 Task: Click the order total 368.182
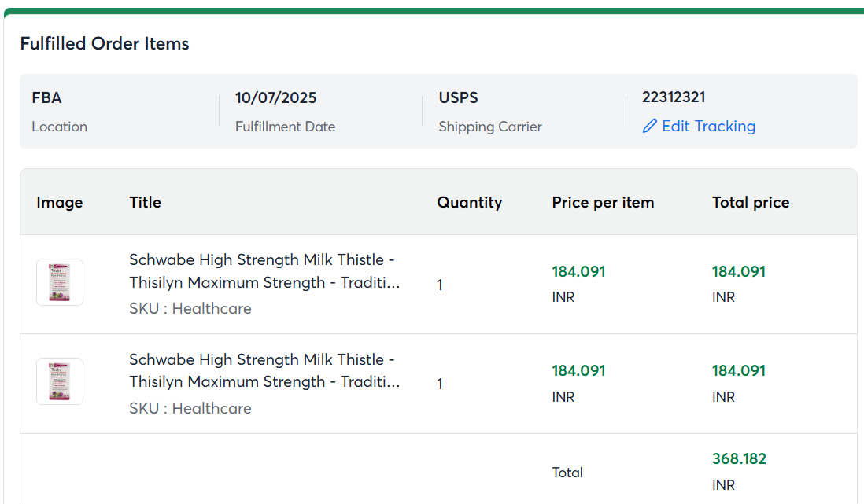coord(739,458)
